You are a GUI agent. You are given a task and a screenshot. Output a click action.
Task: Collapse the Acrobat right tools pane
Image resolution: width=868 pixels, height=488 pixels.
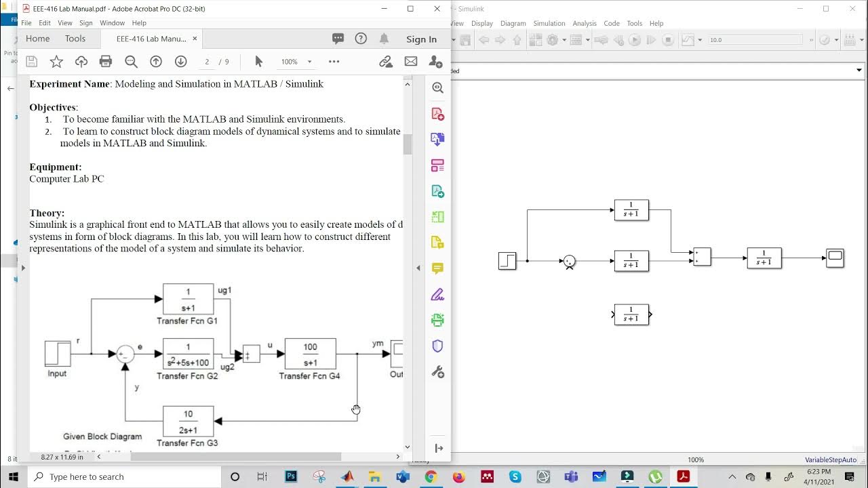439,448
